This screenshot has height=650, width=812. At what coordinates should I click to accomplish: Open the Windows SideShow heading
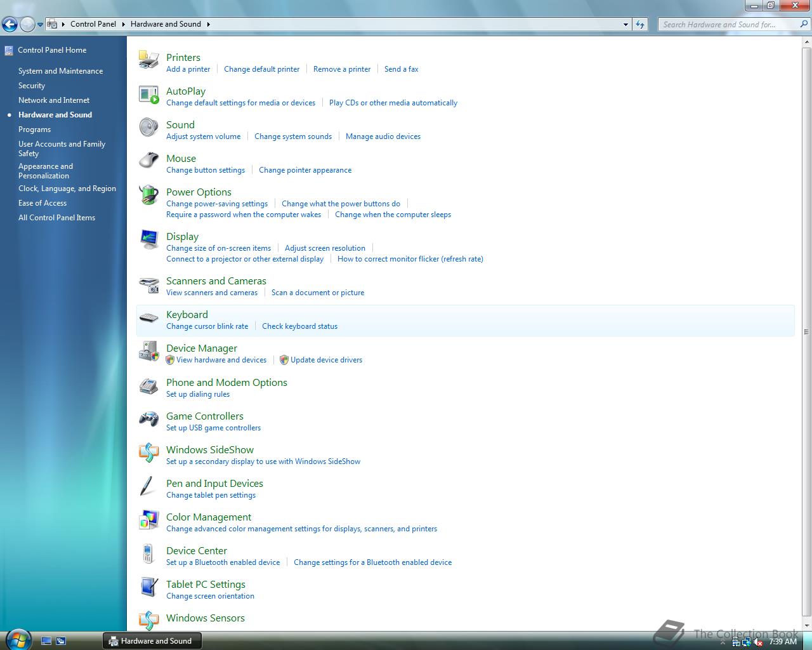tap(210, 450)
